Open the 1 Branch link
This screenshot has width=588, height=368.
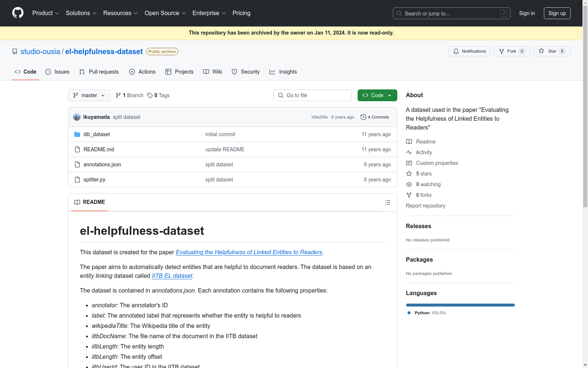click(x=129, y=95)
